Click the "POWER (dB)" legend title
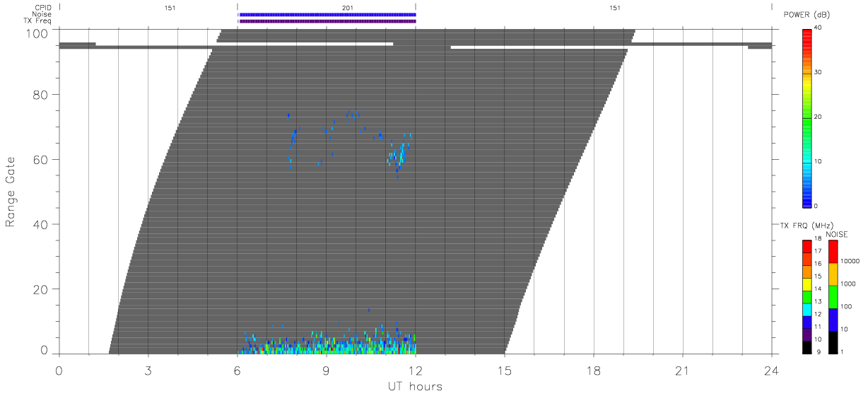Image resolution: width=868 pixels, height=401 pixels. pyautogui.click(x=807, y=15)
